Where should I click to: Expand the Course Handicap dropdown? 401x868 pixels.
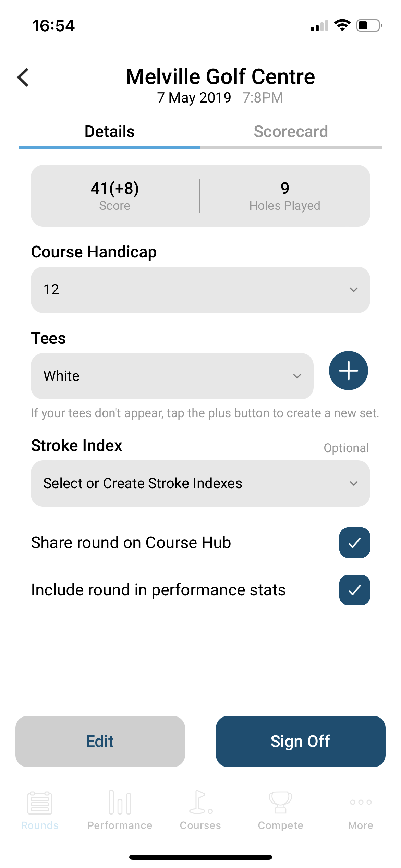coord(200,290)
